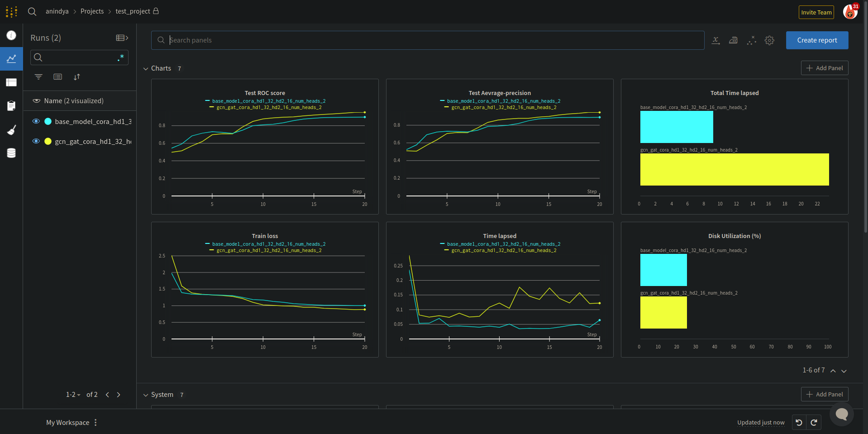Image resolution: width=868 pixels, height=434 pixels.
Task: Open the runs filter icon
Action: [38, 77]
